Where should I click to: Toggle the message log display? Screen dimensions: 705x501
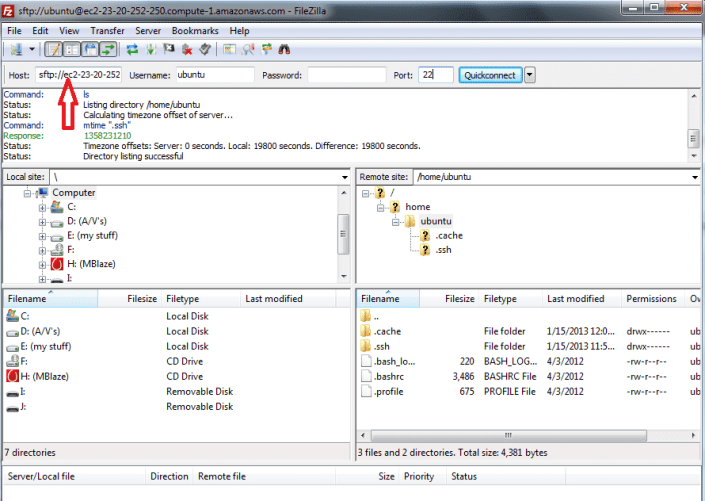click(x=54, y=49)
